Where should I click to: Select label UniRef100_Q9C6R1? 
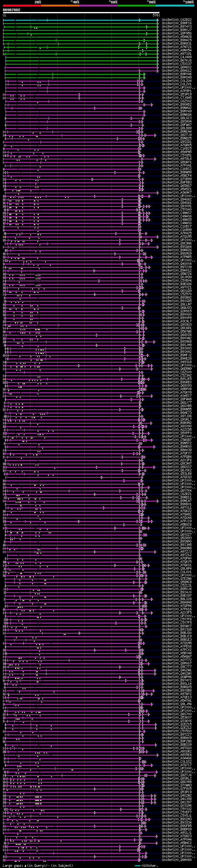(177, 328)
